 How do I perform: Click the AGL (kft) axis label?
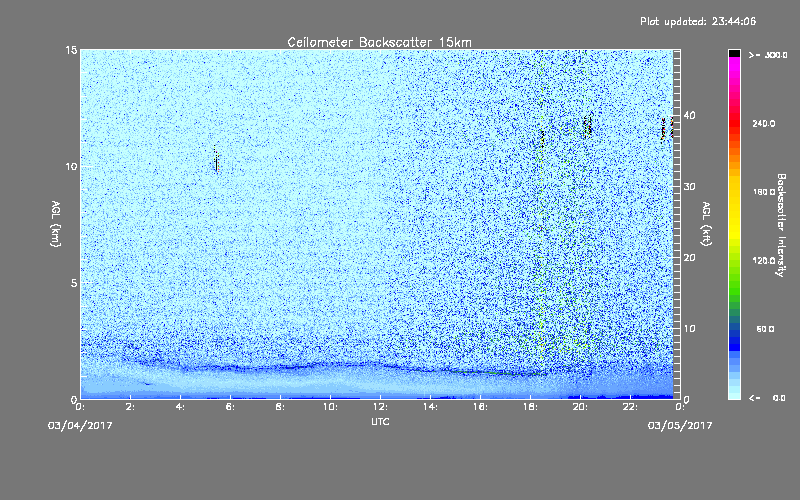click(707, 224)
